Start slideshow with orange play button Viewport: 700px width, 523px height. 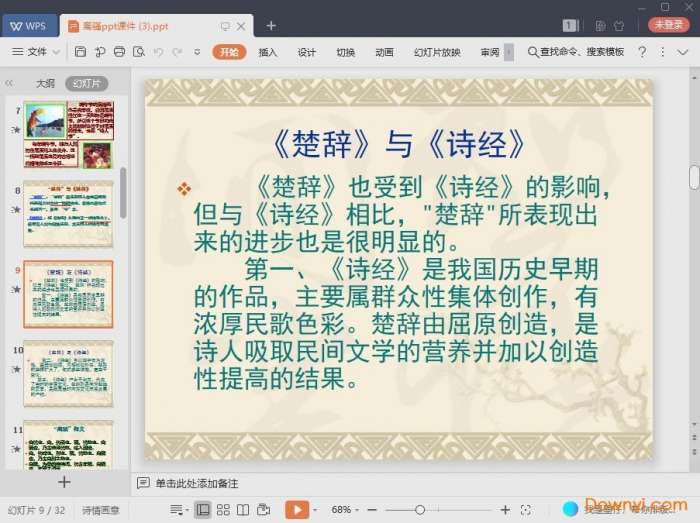pos(297,510)
